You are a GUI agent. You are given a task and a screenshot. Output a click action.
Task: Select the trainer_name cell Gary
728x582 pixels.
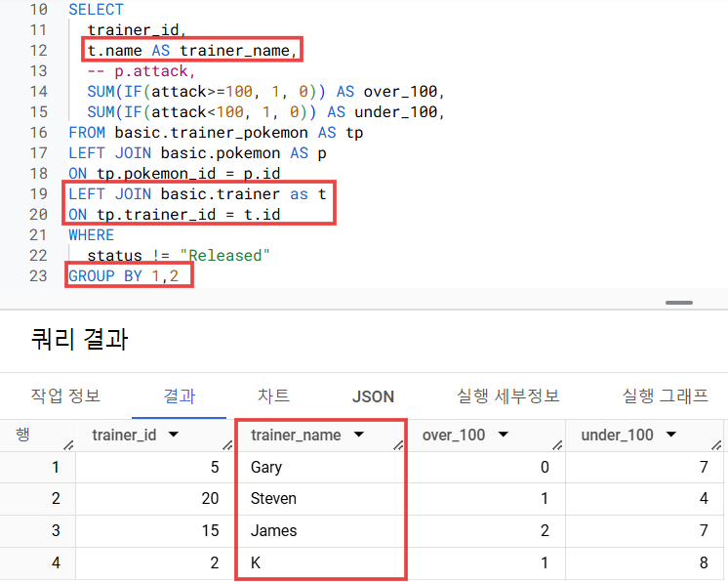tap(266, 467)
